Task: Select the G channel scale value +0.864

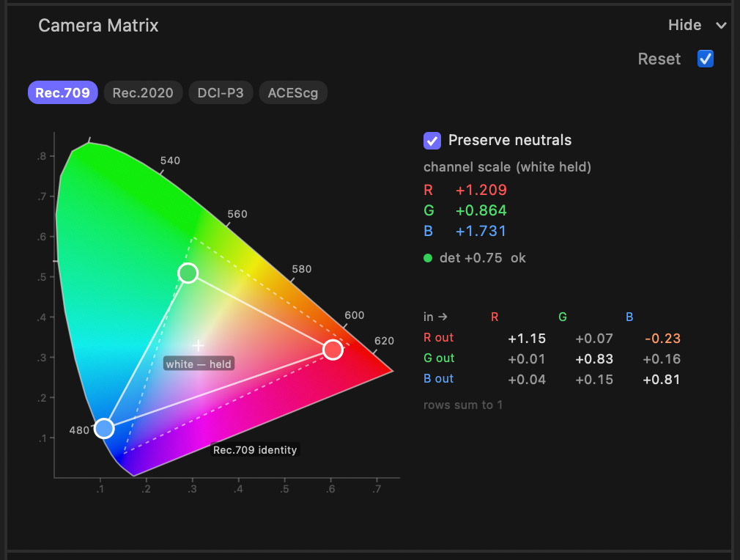Action: click(481, 210)
